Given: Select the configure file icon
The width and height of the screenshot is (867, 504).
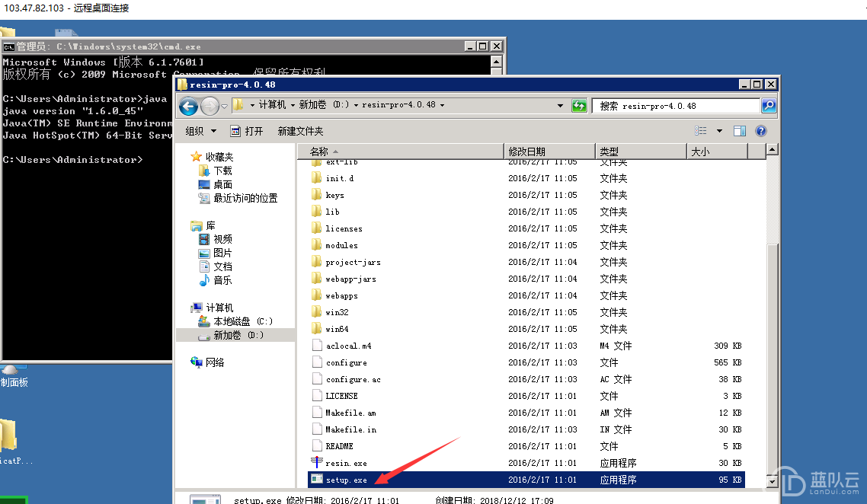Looking at the screenshot, I should tap(317, 362).
